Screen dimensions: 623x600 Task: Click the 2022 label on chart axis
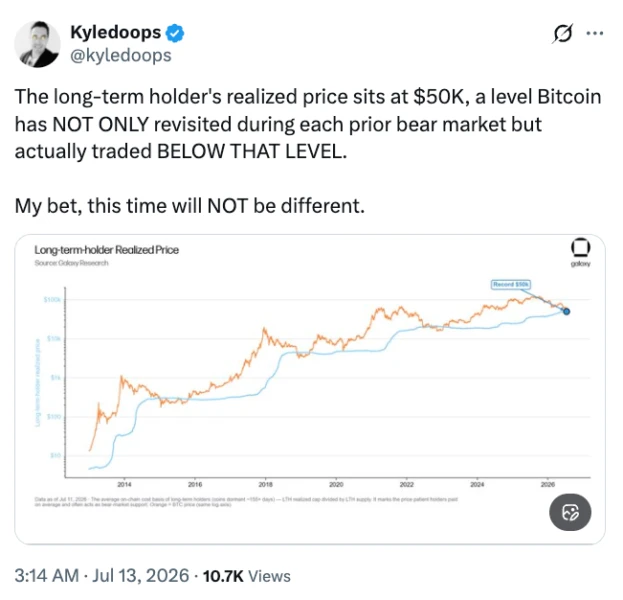pos(406,484)
